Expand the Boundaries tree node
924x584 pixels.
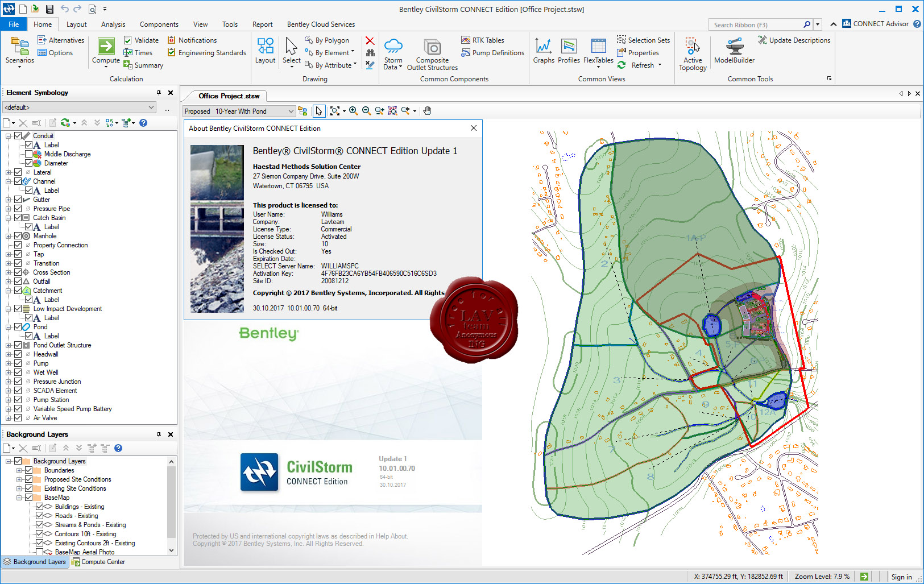19,470
